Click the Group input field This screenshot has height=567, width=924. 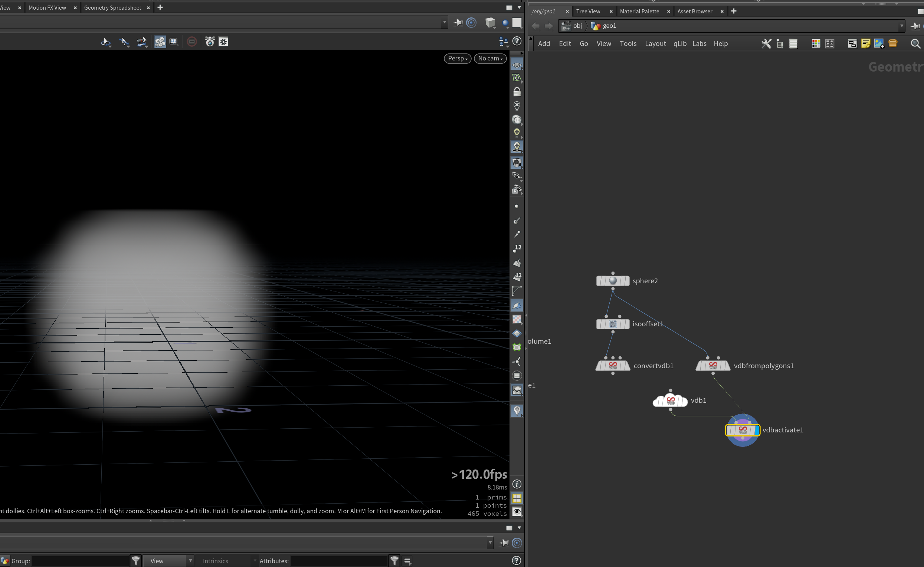pos(80,561)
